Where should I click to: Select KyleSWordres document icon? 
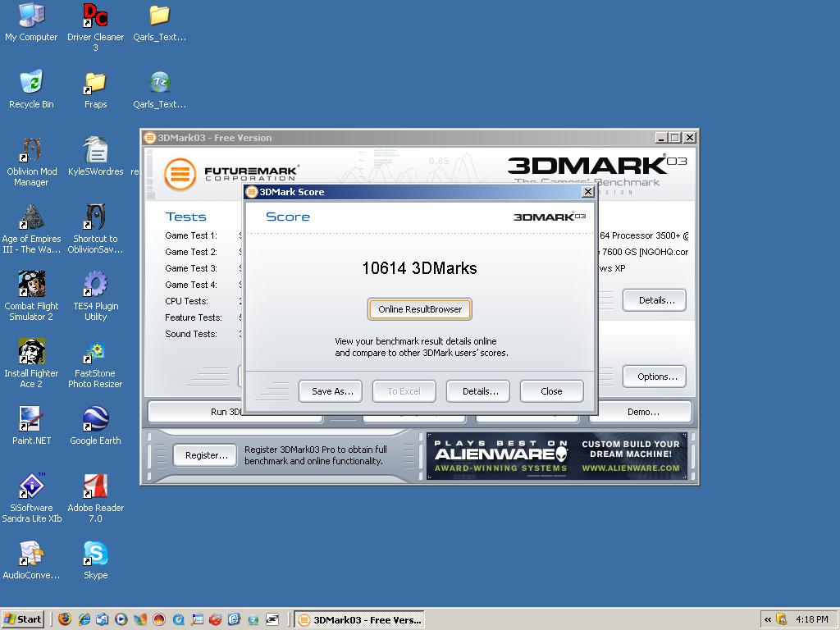point(95,156)
